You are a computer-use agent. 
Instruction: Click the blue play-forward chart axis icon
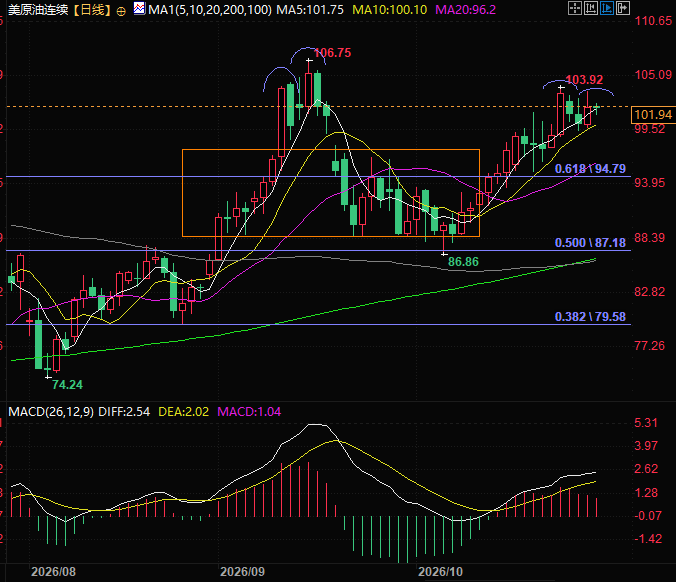click(607, 8)
